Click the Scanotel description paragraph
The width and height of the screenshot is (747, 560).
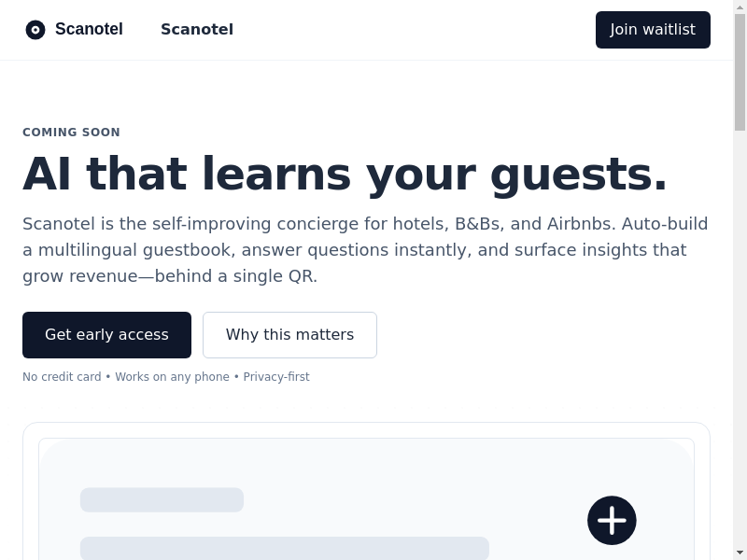[365, 250]
